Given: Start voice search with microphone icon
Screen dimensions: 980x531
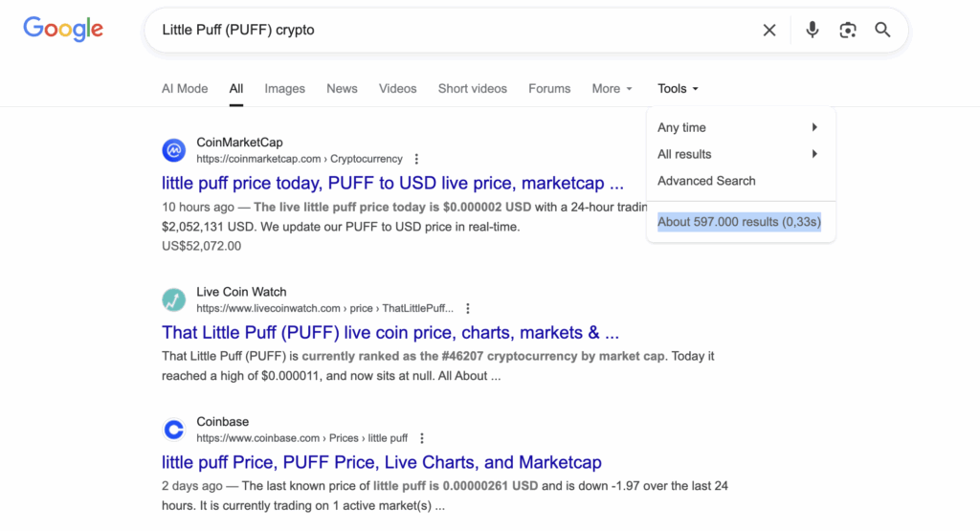Looking at the screenshot, I should click(x=813, y=31).
